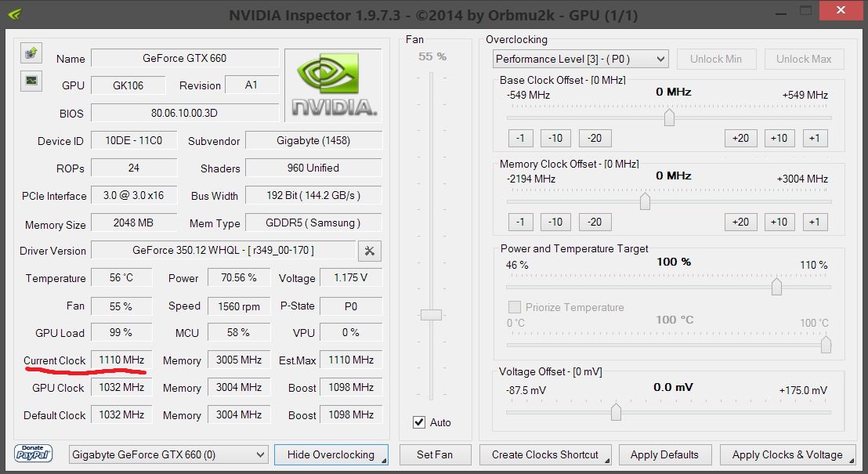Viewport: 868px width, 474px height.
Task: Decrease Base Clock Offset by 10
Action: (555, 138)
